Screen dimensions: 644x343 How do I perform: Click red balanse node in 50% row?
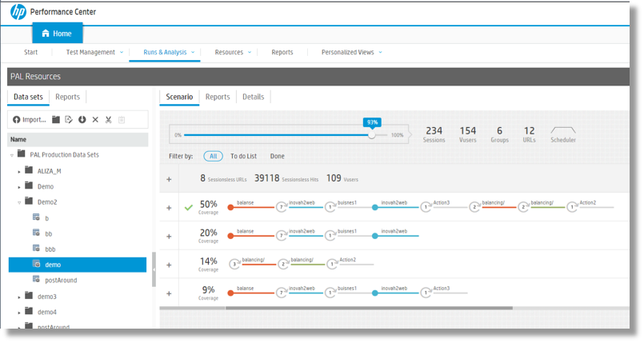point(231,208)
